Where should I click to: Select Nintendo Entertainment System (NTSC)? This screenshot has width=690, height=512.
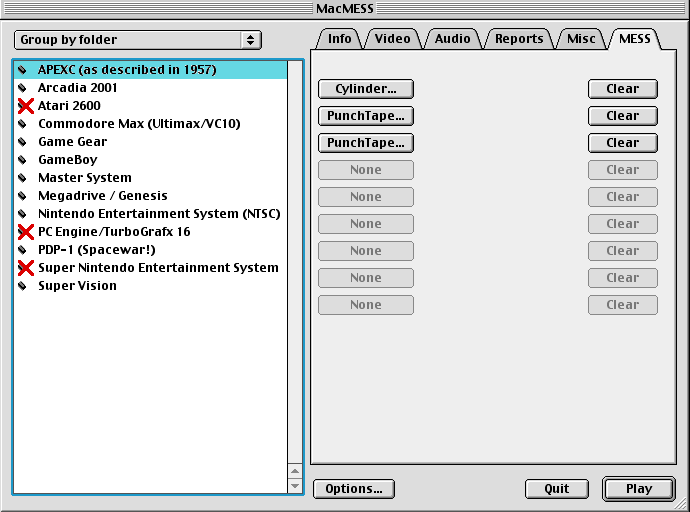click(150, 214)
